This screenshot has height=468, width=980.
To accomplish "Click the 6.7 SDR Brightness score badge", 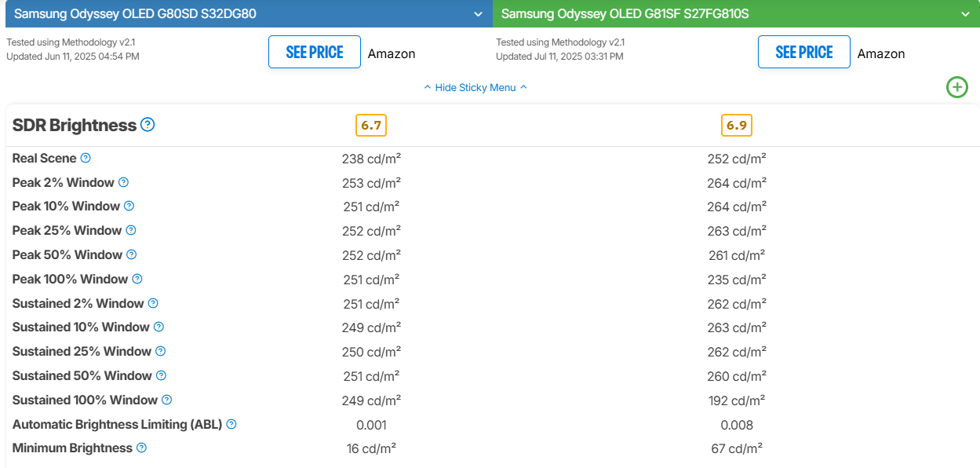I will pyautogui.click(x=371, y=125).
